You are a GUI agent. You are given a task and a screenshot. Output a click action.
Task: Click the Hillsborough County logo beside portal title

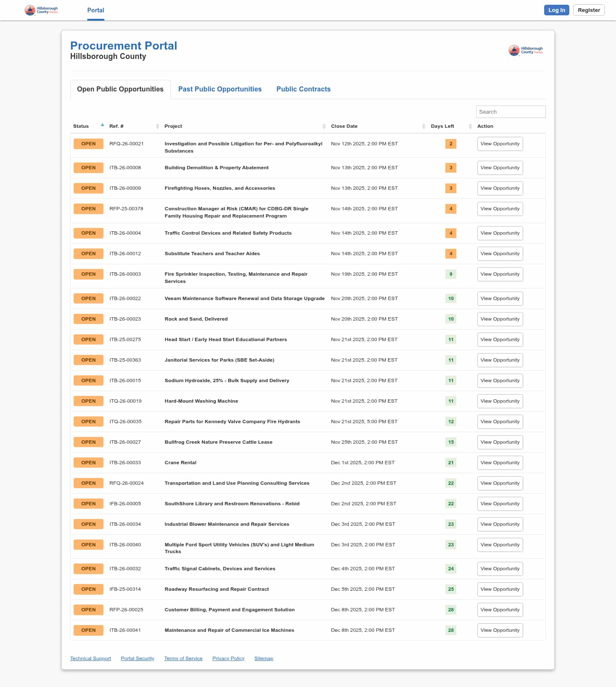525,50
